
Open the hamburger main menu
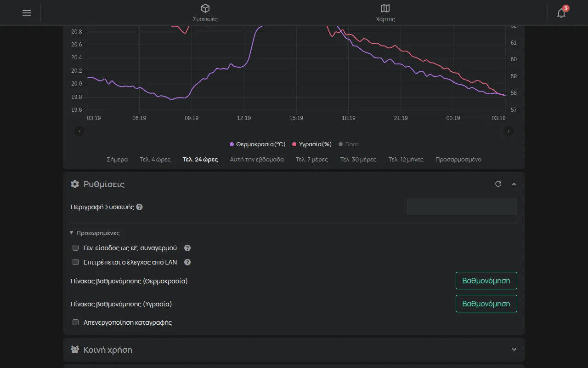click(27, 13)
